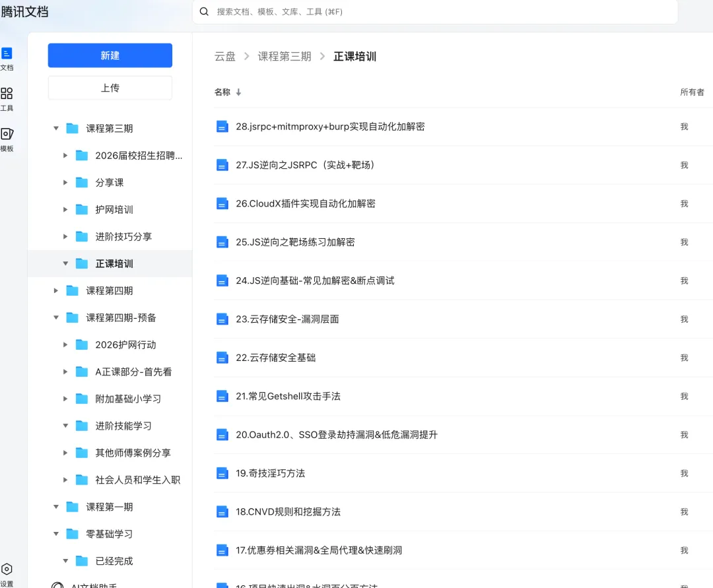The image size is (713, 588).
Task: Click document icon of 23.云存储安全-漏洞层面
Action: coord(222,319)
